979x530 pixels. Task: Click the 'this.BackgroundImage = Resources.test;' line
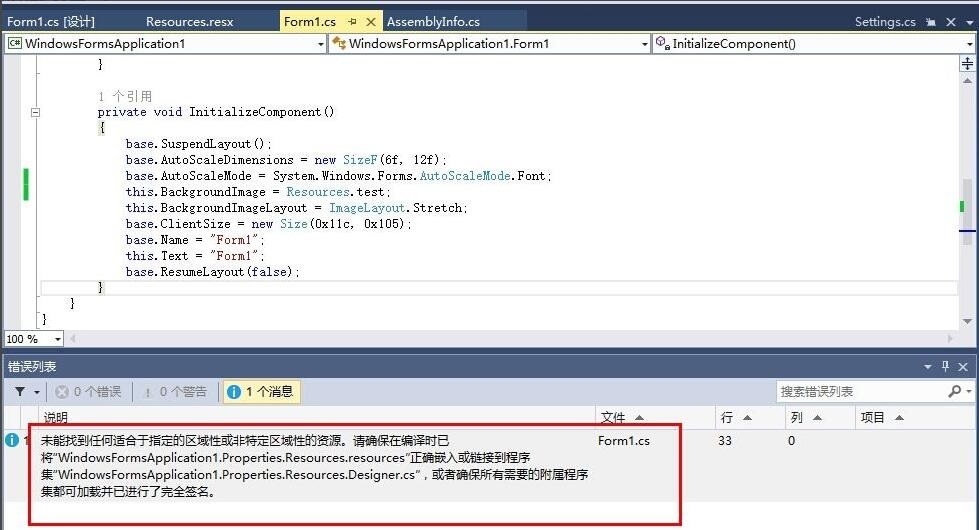point(258,192)
